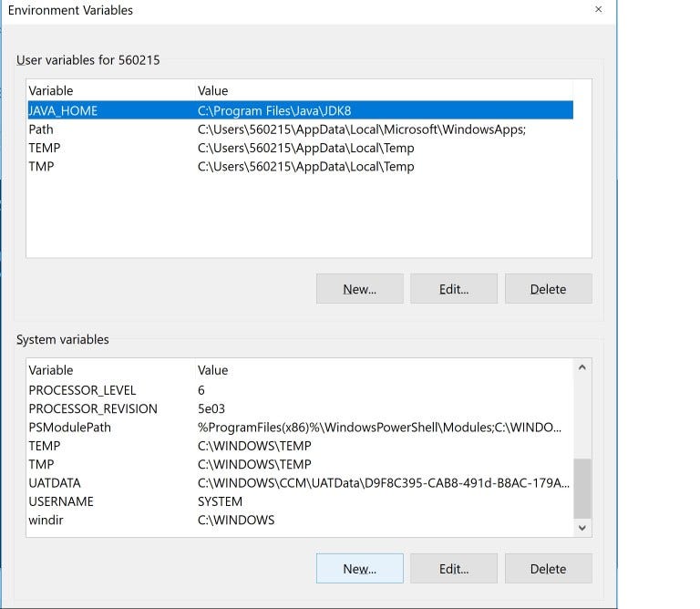
Task: Select the Path user variable row
Action: tap(301, 129)
